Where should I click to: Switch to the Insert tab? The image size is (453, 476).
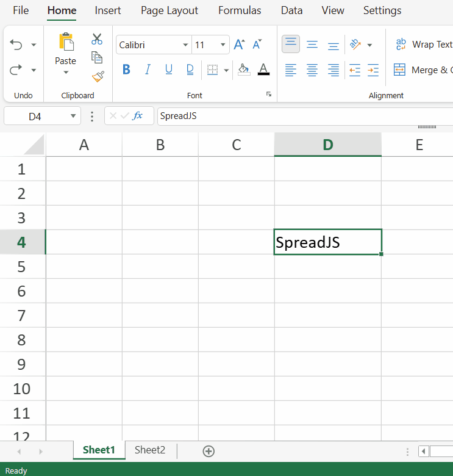[108, 10]
